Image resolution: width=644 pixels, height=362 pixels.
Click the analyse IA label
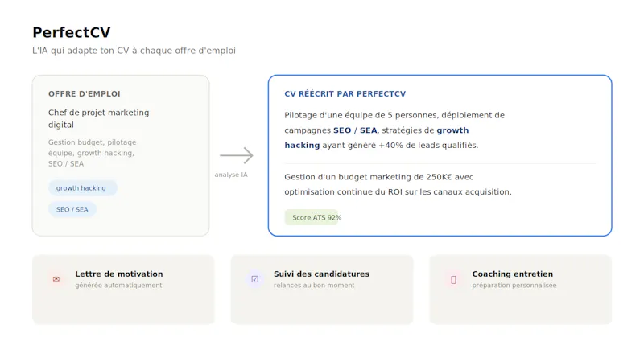coord(231,175)
